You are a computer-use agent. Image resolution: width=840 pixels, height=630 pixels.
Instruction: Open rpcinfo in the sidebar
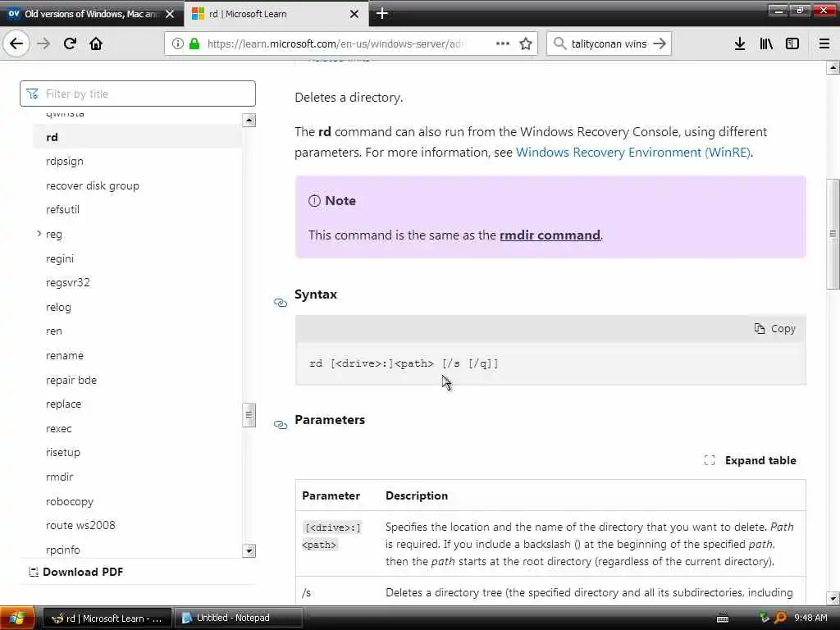point(63,550)
